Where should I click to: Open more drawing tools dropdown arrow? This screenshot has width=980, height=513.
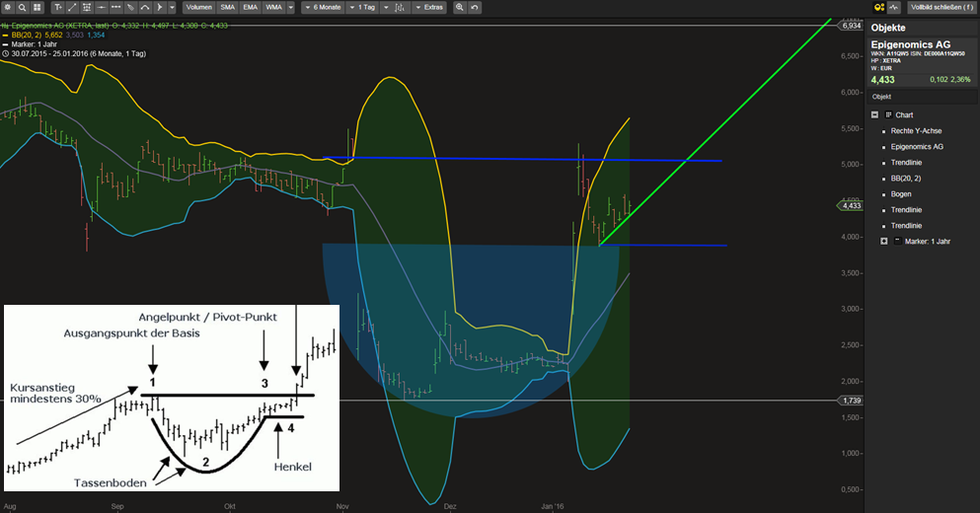coord(172,8)
